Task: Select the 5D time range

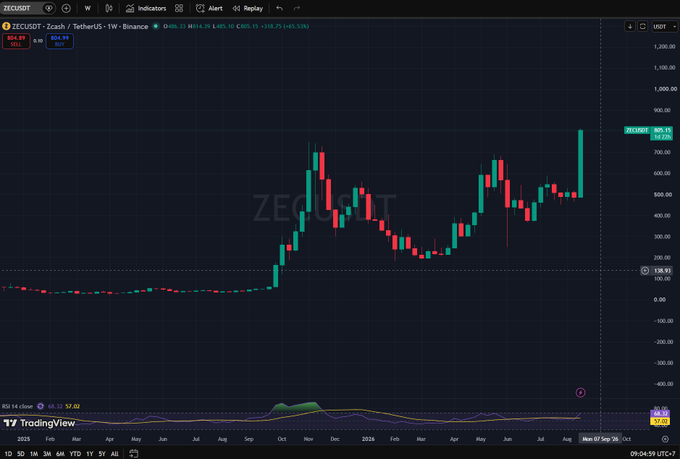Action: pos(20,454)
